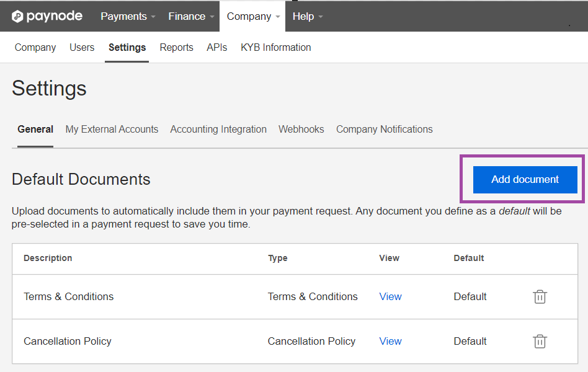
Task: Select the General tab
Action: [x=35, y=129]
